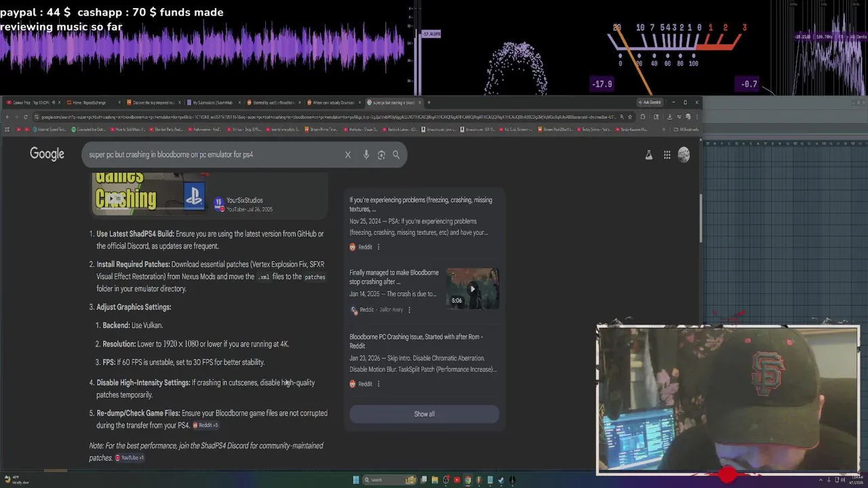Select the 'Re-dump/Check Game Files:' heading text
Screen dimensions: 868x488
138,413
